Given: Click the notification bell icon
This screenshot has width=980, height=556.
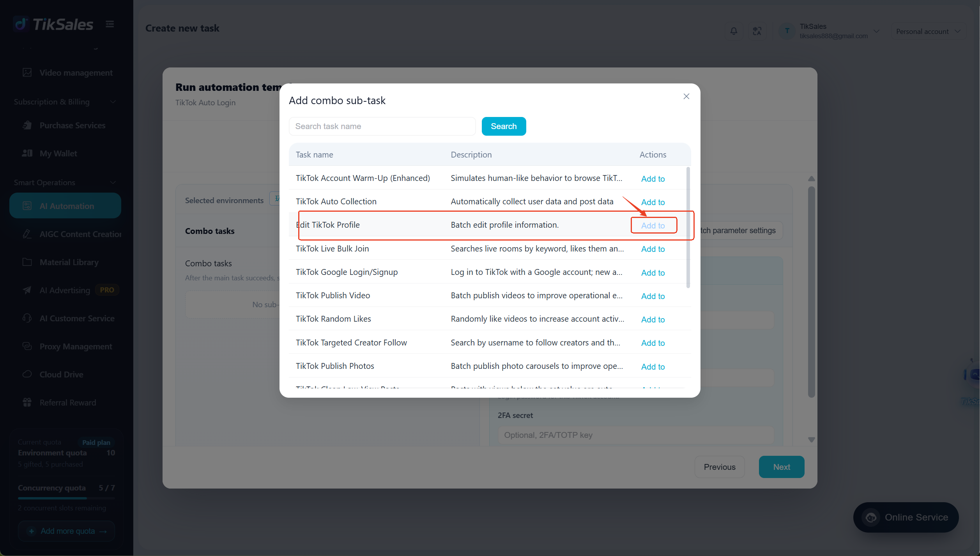Looking at the screenshot, I should (x=734, y=31).
